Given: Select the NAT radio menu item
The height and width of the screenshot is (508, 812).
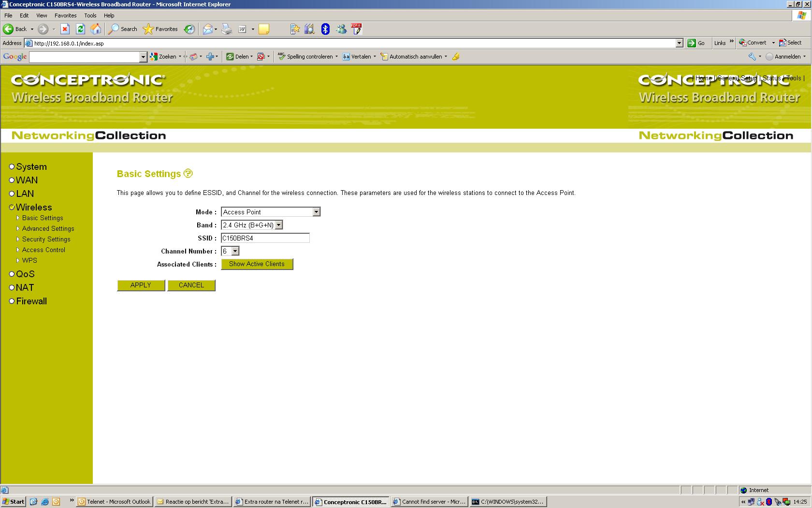Looking at the screenshot, I should click(12, 287).
